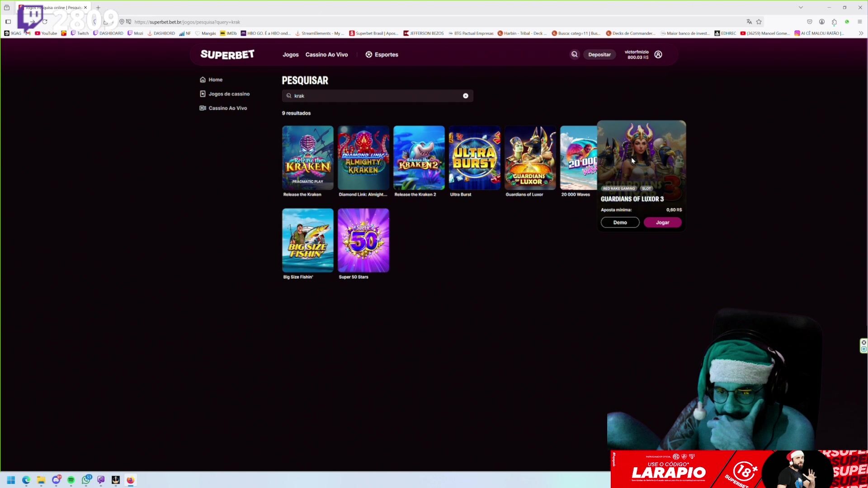Image resolution: width=868 pixels, height=488 pixels.
Task: Open the Twitch bookmark
Action: point(80,33)
